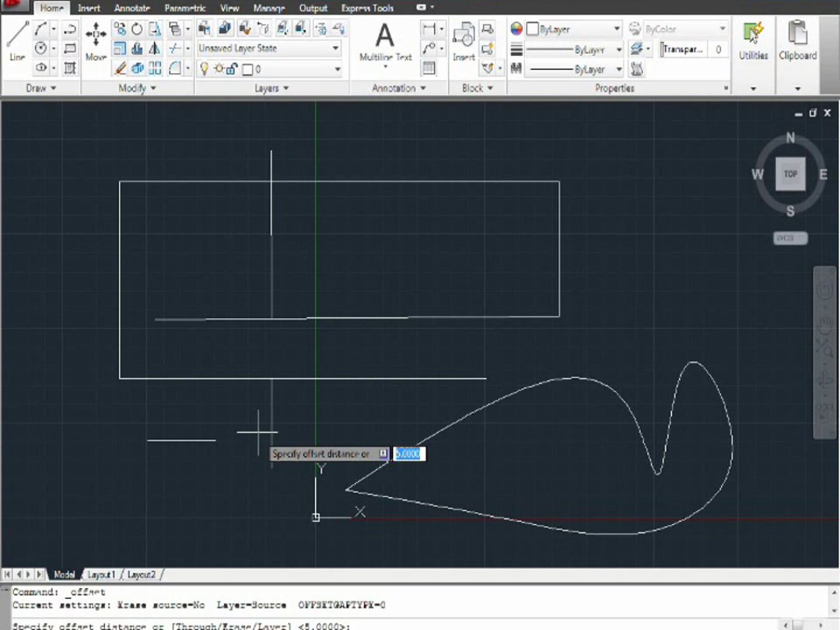Expand the Unsaved Layer State dropdown

pos(335,48)
